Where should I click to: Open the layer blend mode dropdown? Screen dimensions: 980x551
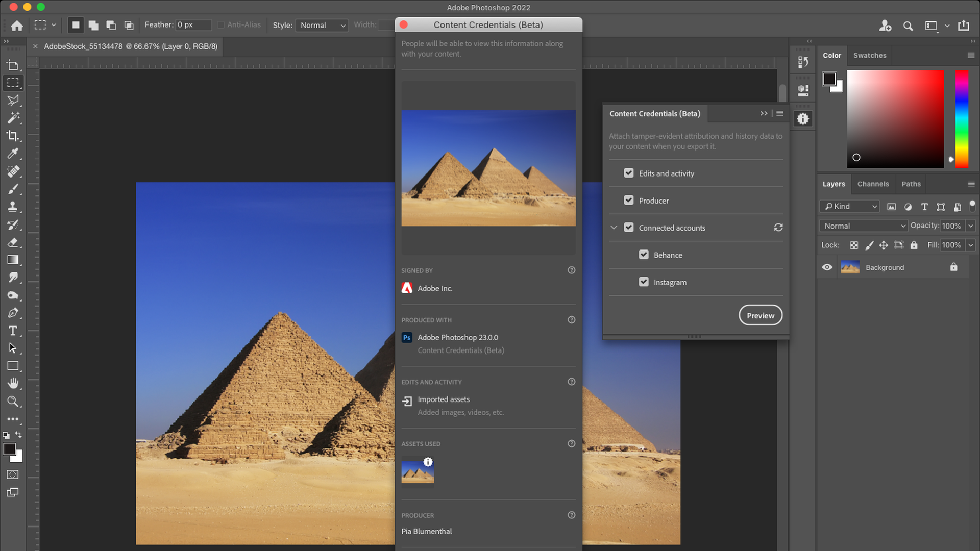863,225
